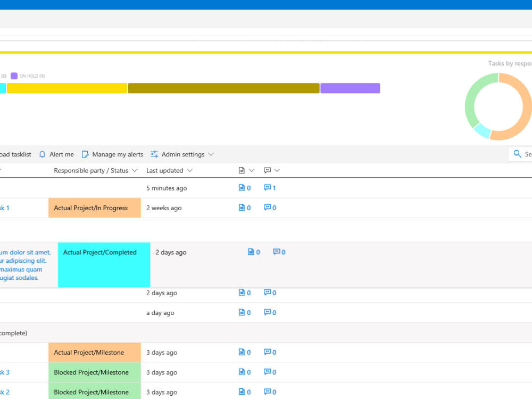The height and width of the screenshot is (399, 532).
Task: Open the Admin settings sliders icon
Action: pyautogui.click(x=154, y=154)
